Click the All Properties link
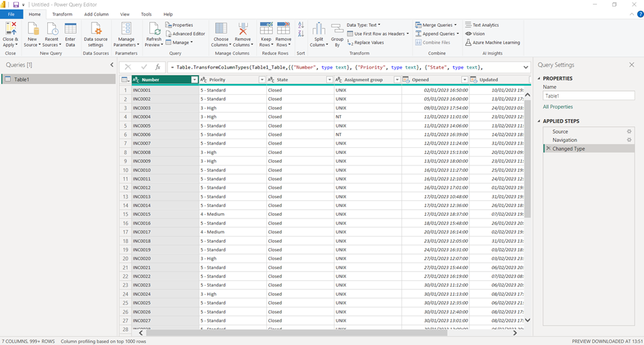The image size is (644, 345). click(558, 107)
